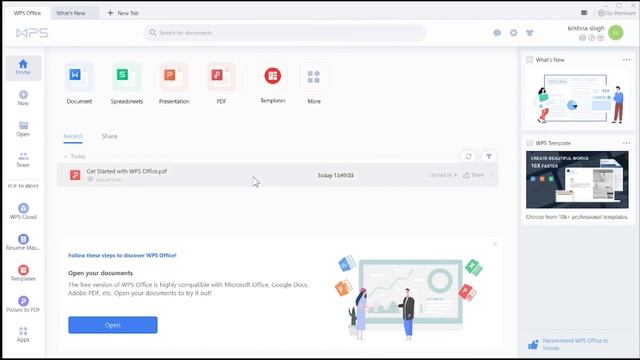Launch Resume Master from the sidebar
This screenshot has width=640, height=360.
(x=23, y=242)
